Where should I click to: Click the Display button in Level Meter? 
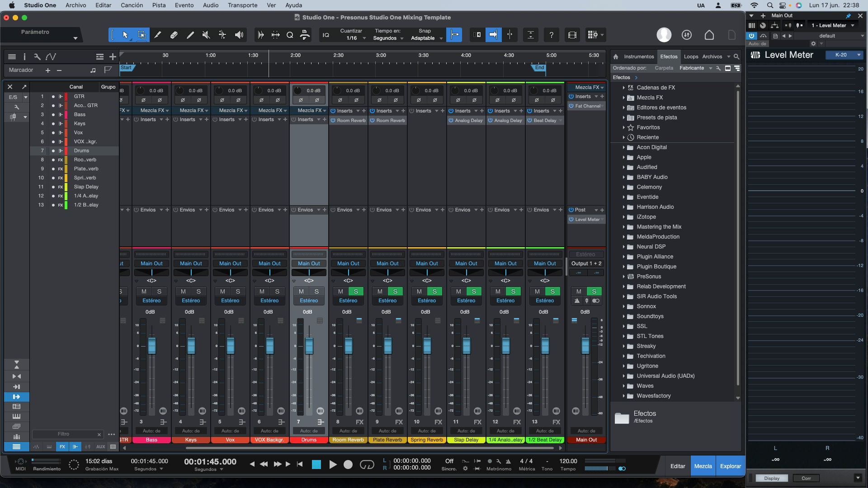point(772,478)
